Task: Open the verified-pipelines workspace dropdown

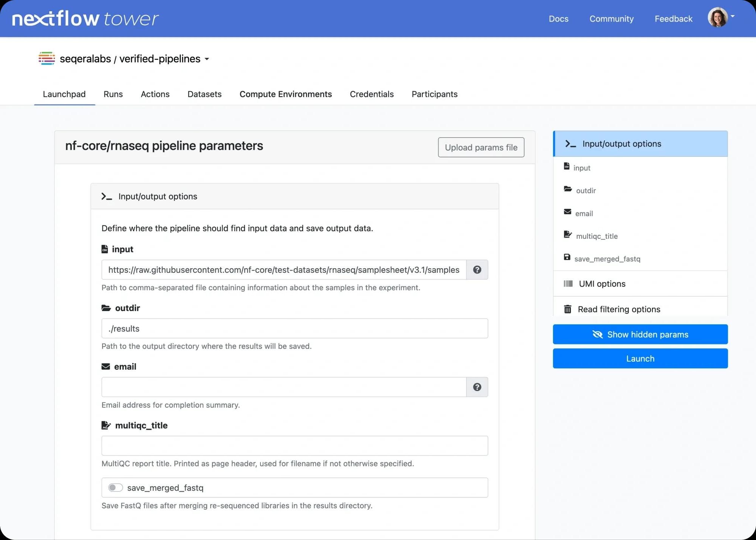Action: [x=207, y=59]
